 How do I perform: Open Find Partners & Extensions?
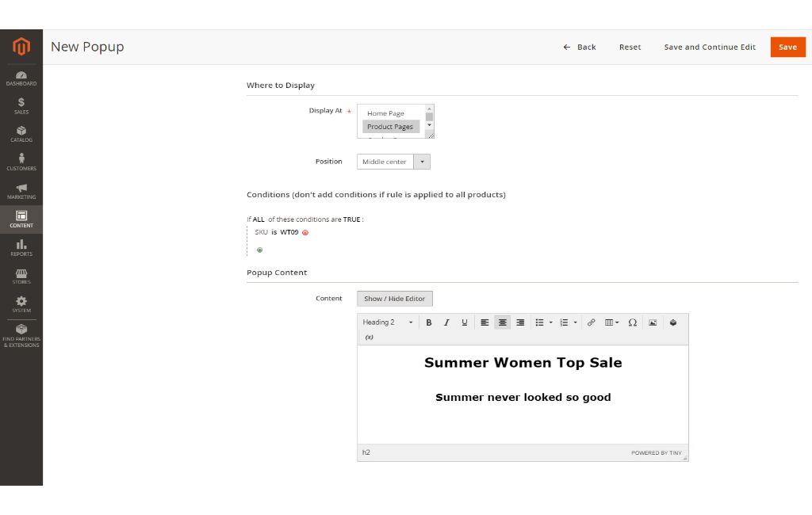pyautogui.click(x=21, y=336)
